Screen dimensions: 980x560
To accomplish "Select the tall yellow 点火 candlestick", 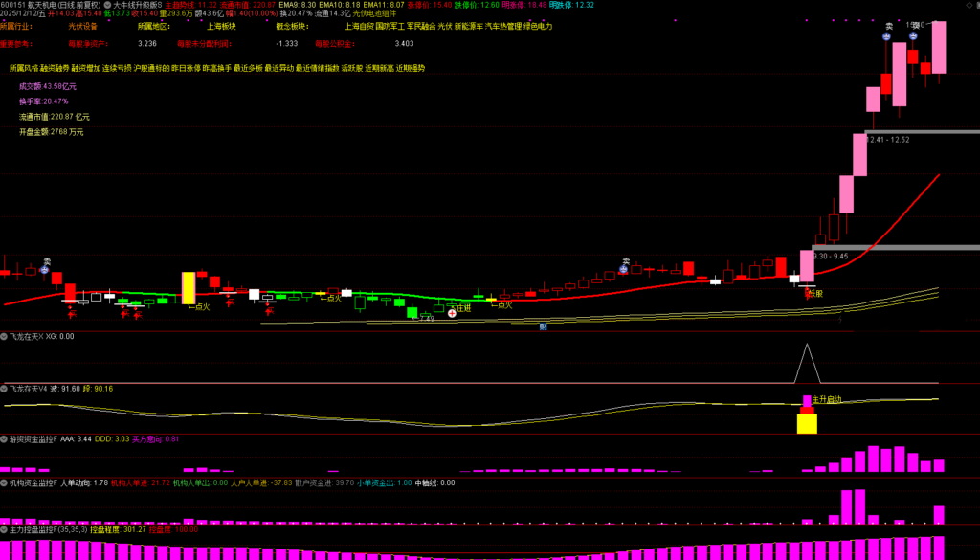I will pos(189,287).
